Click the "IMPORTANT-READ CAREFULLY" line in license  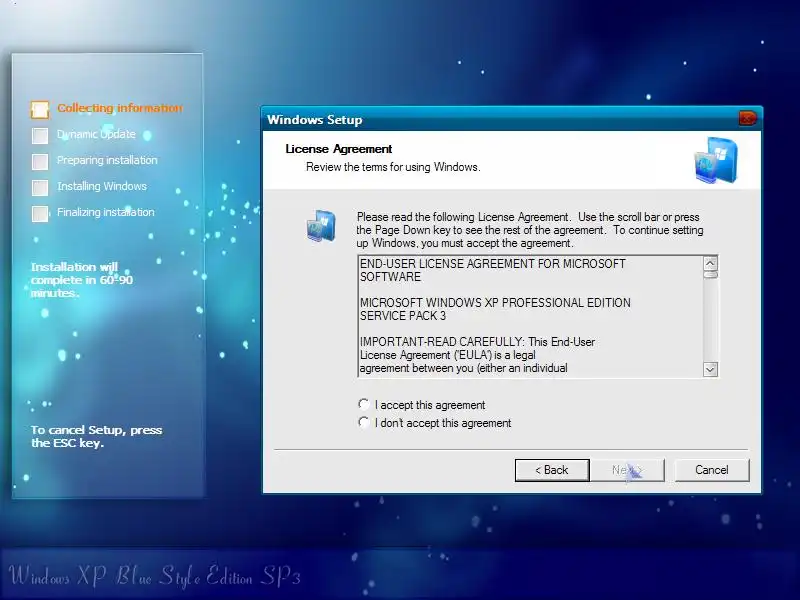click(x=478, y=342)
